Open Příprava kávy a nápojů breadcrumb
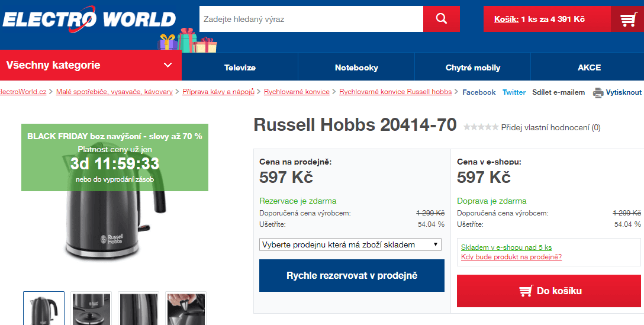Screen dimensions: 644x325 click(218, 92)
